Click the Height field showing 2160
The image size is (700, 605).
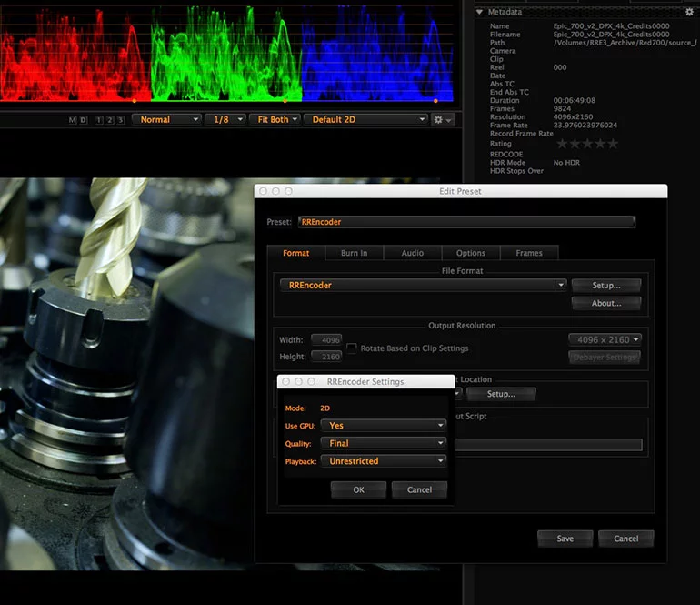[326, 357]
